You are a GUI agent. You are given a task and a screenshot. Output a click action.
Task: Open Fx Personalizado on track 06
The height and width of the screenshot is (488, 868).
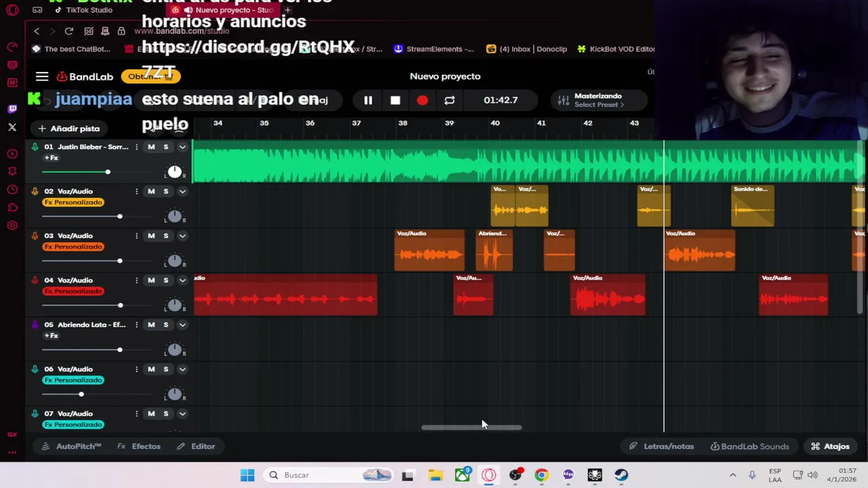pyautogui.click(x=73, y=380)
